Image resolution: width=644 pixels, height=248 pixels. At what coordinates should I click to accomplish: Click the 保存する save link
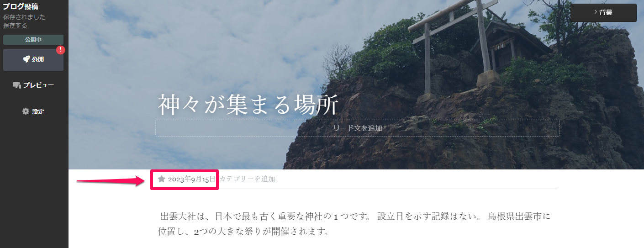click(15, 26)
